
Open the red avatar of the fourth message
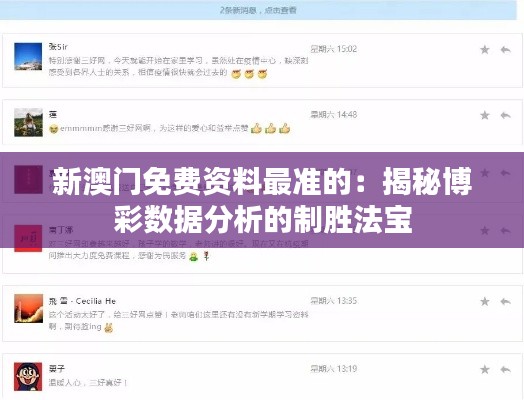[28, 238]
